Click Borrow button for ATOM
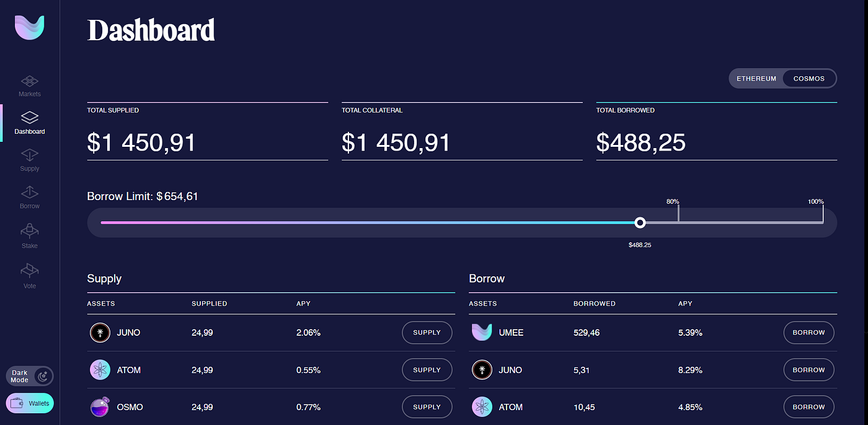Screen dimensions: 868x425 809,407
